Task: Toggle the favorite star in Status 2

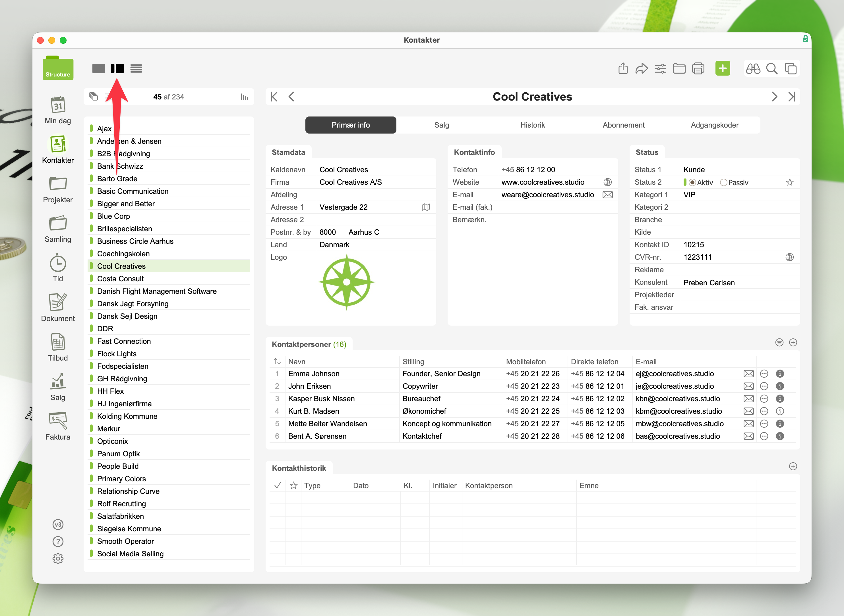Action: (x=789, y=183)
